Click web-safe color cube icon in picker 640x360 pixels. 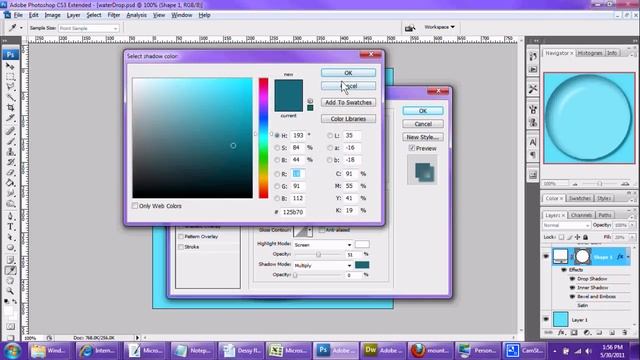[310, 101]
